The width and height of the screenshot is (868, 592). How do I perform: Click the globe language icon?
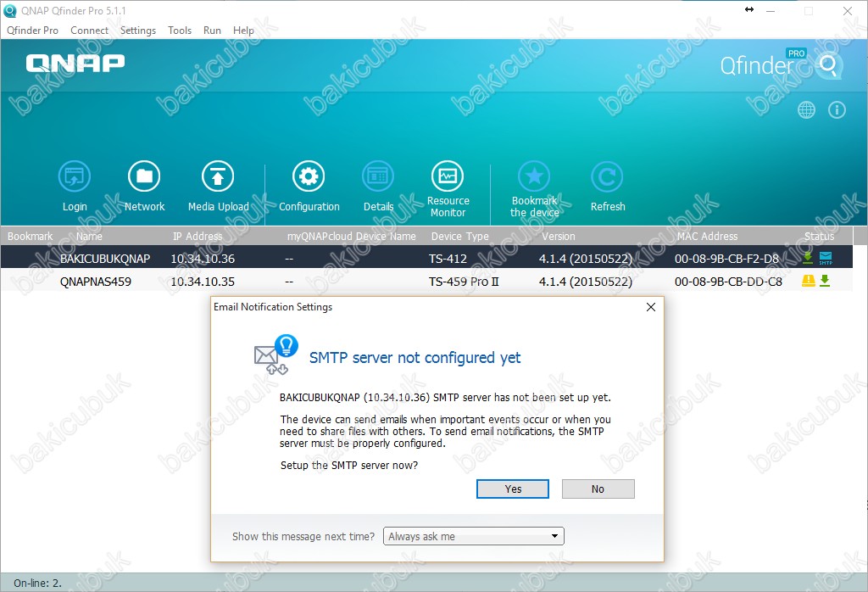[x=807, y=109]
